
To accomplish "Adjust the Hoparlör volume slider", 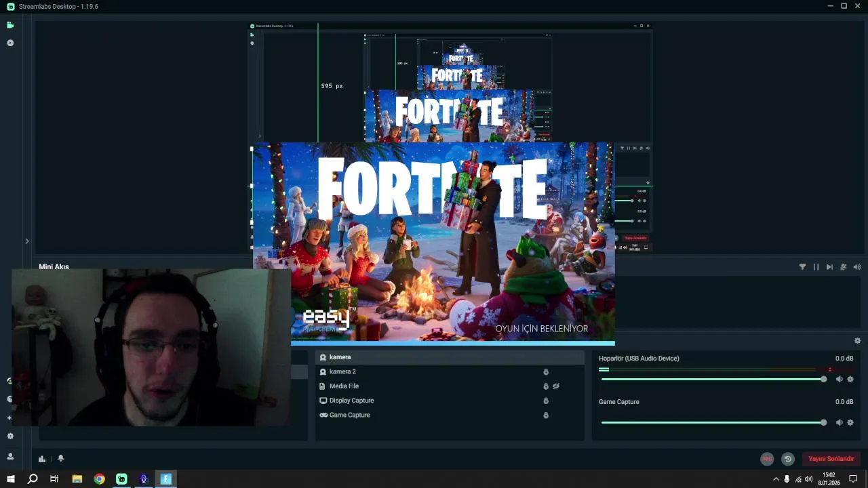I will (713, 379).
